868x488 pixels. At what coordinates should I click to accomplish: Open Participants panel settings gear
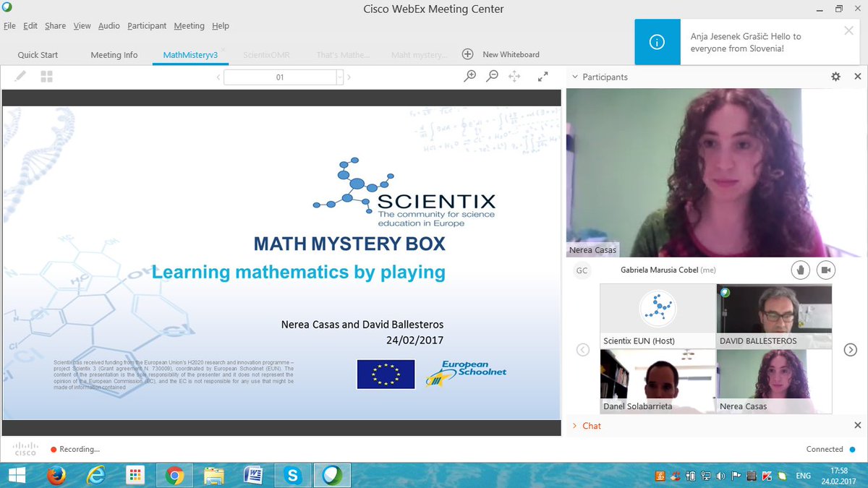[835, 77]
